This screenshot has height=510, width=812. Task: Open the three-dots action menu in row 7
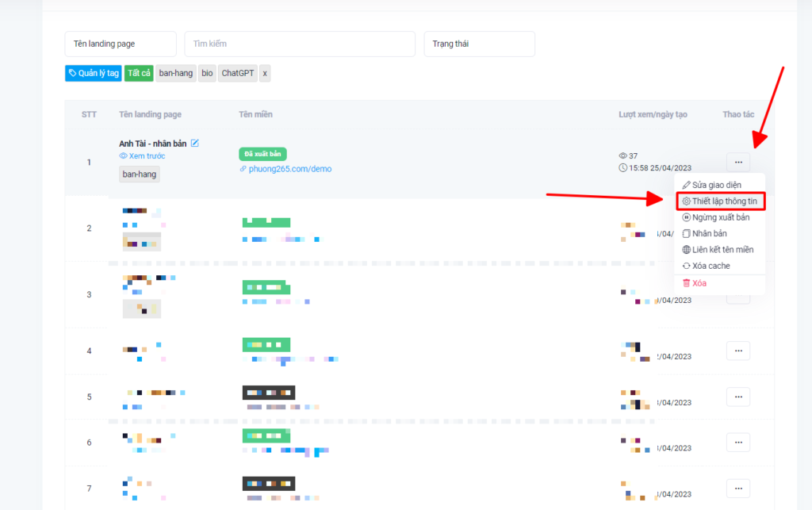click(737, 489)
